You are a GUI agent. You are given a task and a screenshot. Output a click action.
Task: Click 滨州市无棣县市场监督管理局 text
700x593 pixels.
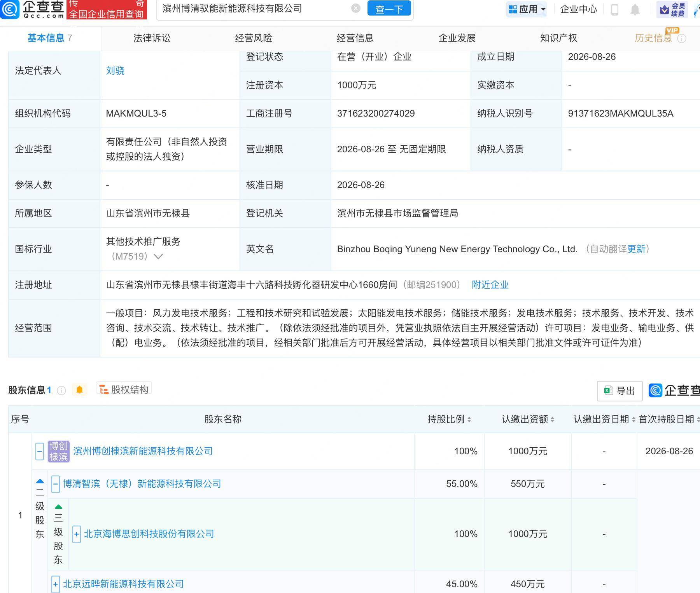(x=397, y=213)
